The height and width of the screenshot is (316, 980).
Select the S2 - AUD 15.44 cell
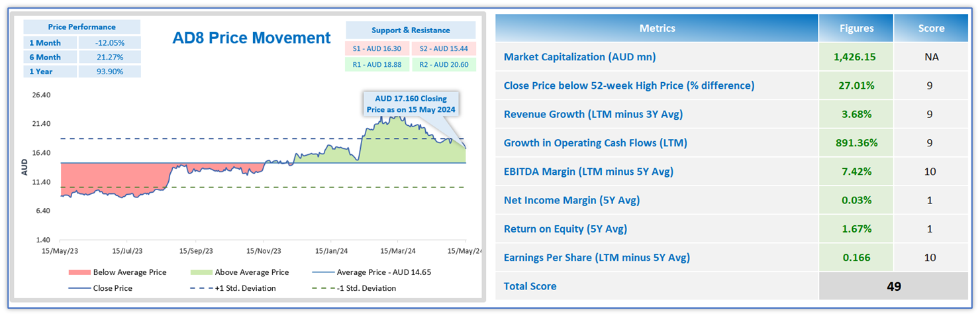(443, 48)
